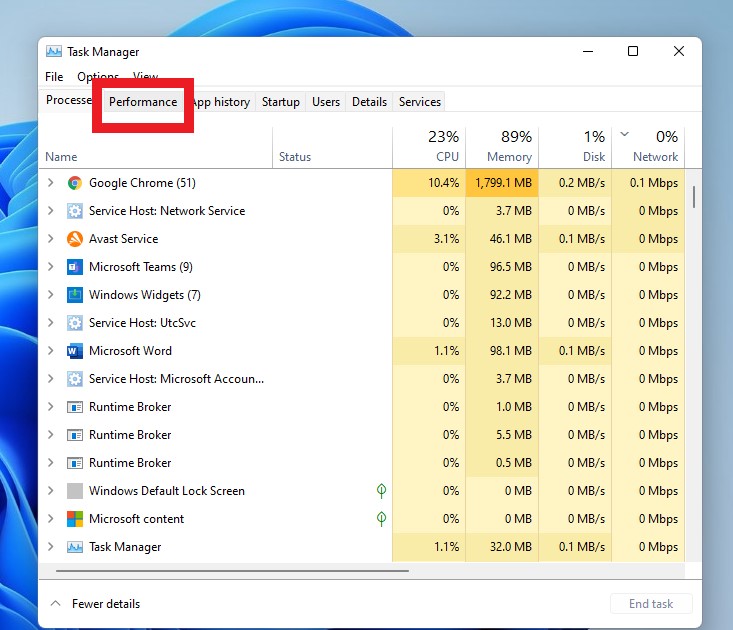Select the Google Chrome 0.1 Mbps network cell
This screenshot has width=733, height=630.
coord(648,183)
